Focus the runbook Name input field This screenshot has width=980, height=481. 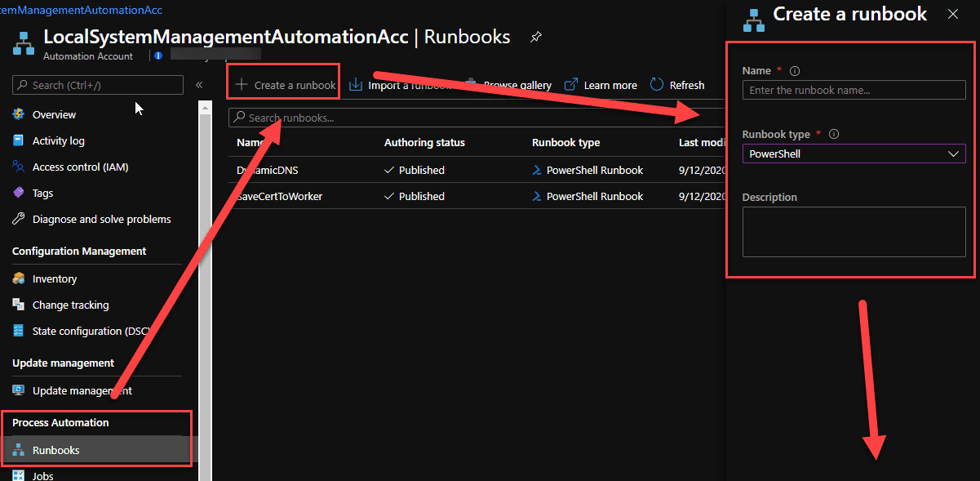point(854,90)
